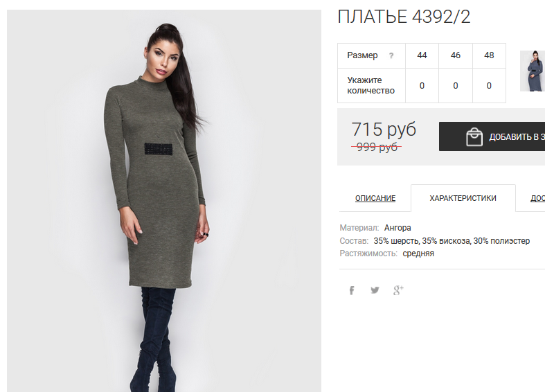Click the size 48 column header
Image resolution: width=545 pixels, height=392 pixels.
coord(489,55)
